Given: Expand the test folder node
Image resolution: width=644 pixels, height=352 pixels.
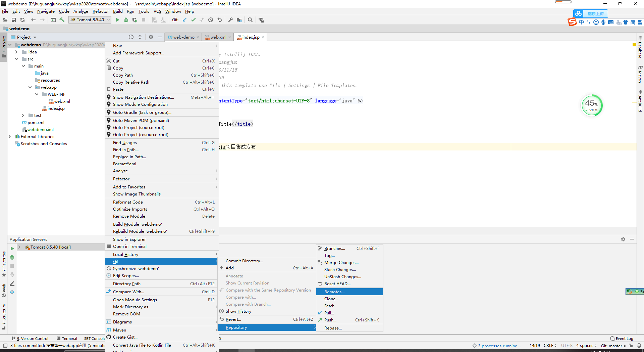Looking at the screenshot, I should [x=23, y=115].
